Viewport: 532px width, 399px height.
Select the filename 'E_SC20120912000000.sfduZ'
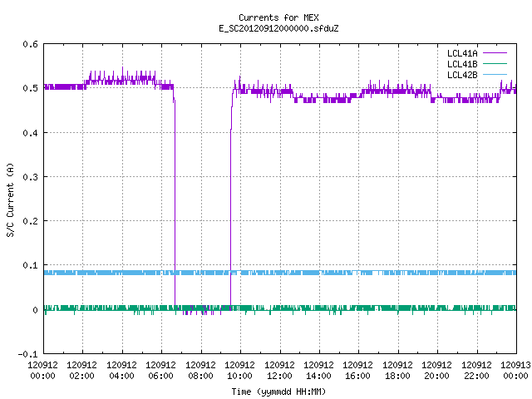click(x=278, y=28)
